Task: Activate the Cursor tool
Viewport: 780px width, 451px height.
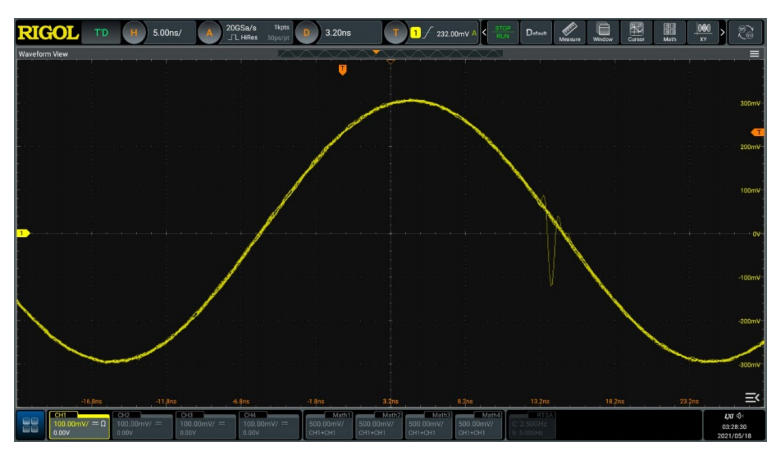Action: 636,32
